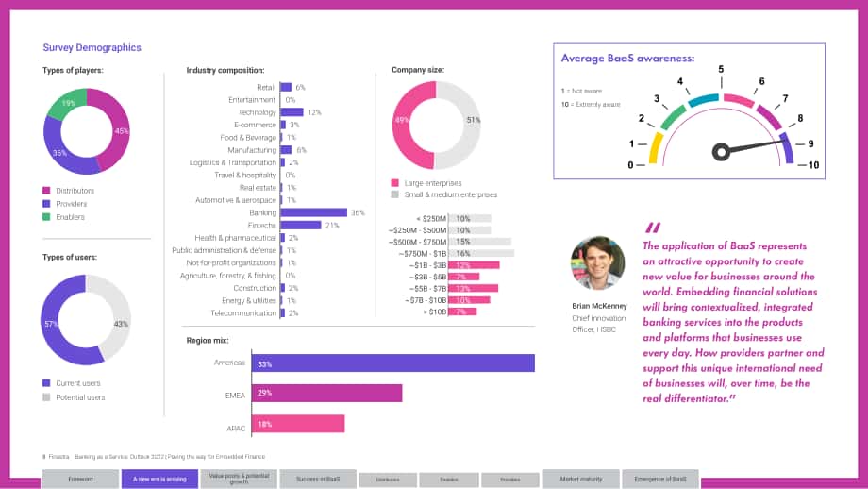
Task: Click the Potential users legend swatch
Action: click(46, 397)
